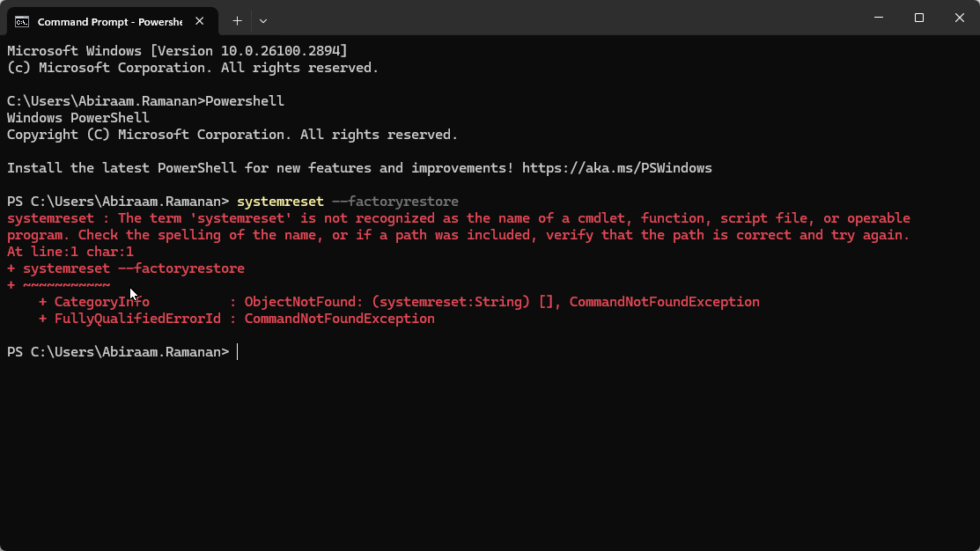Click the 'Microsoft Windows [Version 10.0.26100.2894]' line

pyautogui.click(x=177, y=51)
